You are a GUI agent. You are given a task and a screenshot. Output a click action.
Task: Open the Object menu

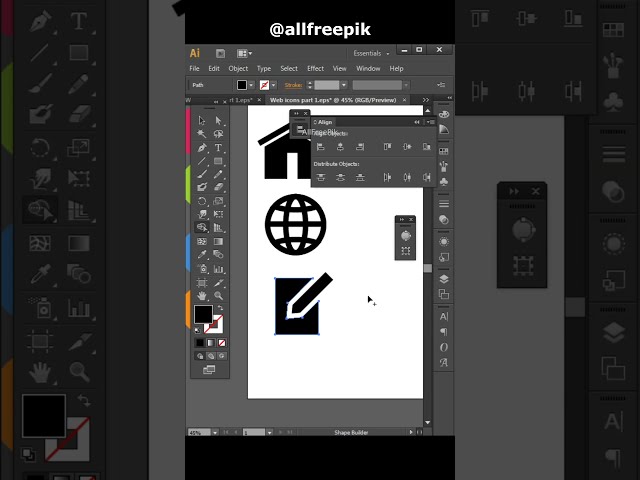[238, 69]
